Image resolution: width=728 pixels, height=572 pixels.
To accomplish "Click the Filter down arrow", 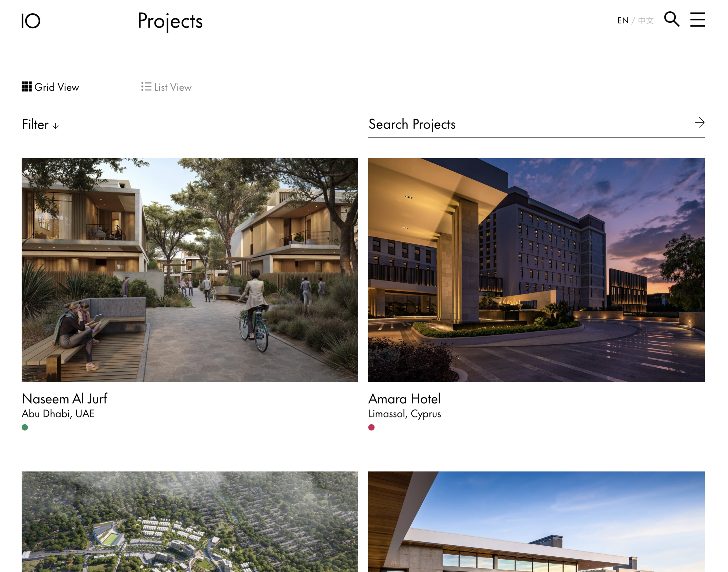I will [x=56, y=126].
